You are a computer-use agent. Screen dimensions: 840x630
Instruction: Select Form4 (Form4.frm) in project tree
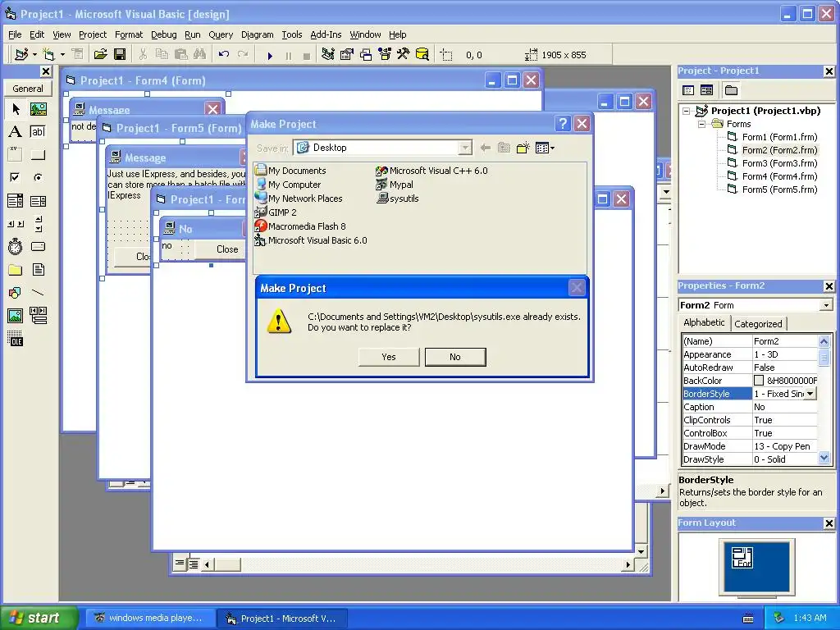(x=779, y=176)
